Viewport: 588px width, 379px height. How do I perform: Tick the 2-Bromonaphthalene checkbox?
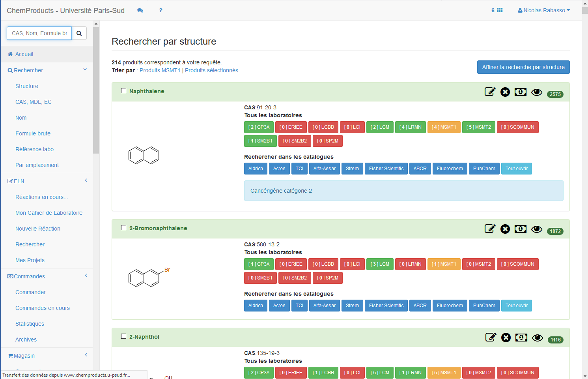tap(123, 228)
